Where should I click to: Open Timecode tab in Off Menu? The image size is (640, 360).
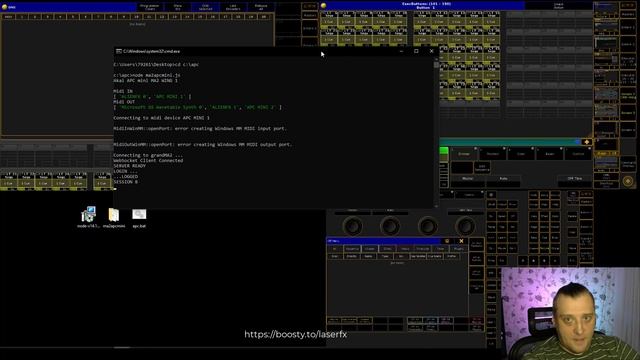(423, 249)
